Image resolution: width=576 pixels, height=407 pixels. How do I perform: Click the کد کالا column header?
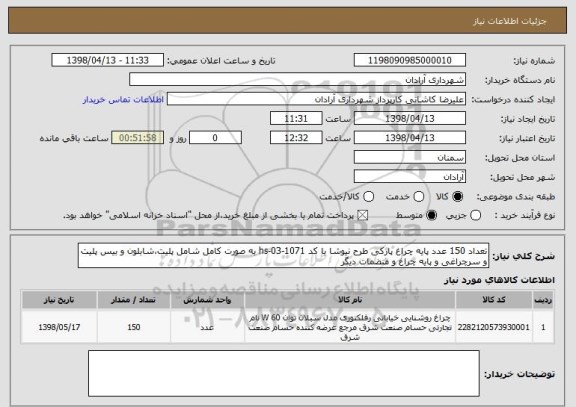[x=494, y=300]
